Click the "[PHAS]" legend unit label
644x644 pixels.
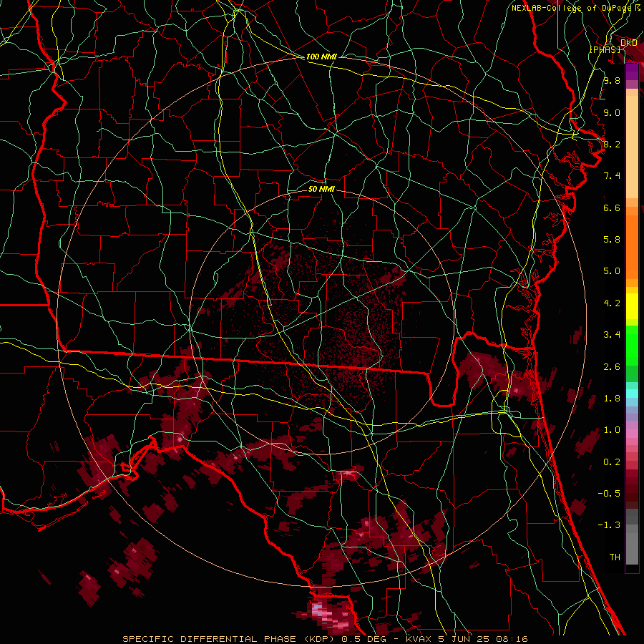(605, 49)
